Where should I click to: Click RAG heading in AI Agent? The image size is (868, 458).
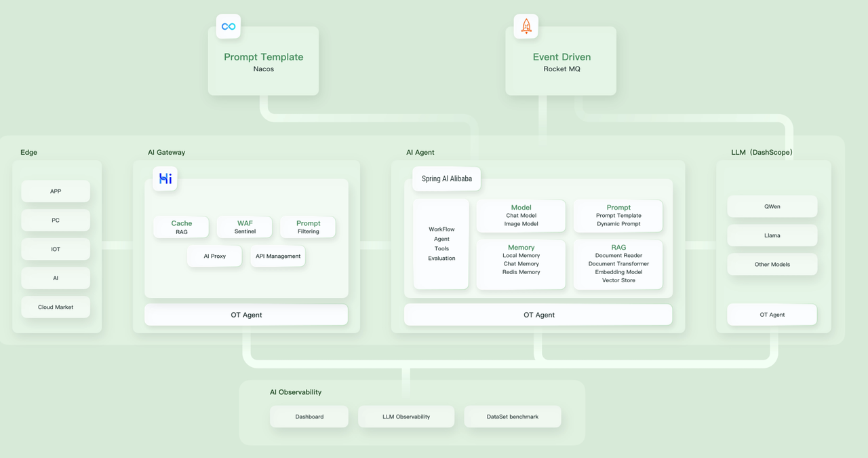click(x=618, y=248)
